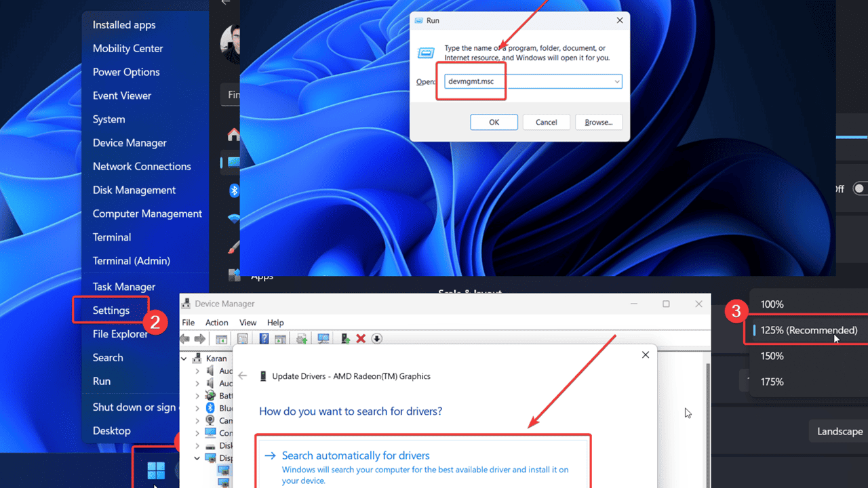868x488 pixels.
Task: Click the action pane icon right of Help icon
Action: [279, 339]
